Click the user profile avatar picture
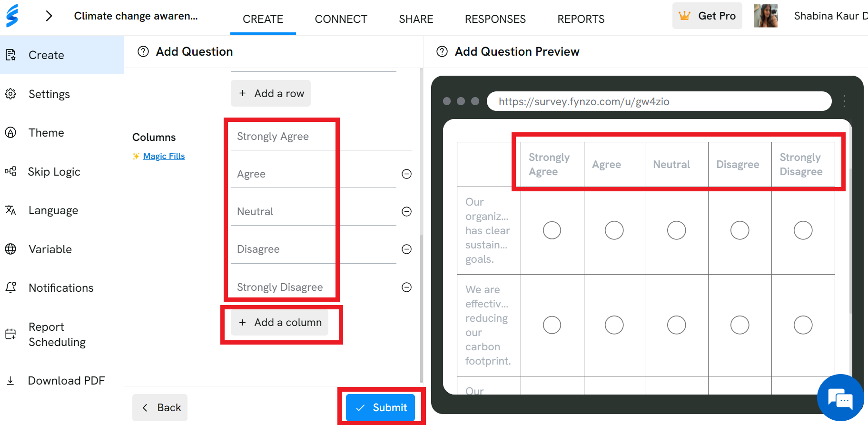 tap(766, 16)
